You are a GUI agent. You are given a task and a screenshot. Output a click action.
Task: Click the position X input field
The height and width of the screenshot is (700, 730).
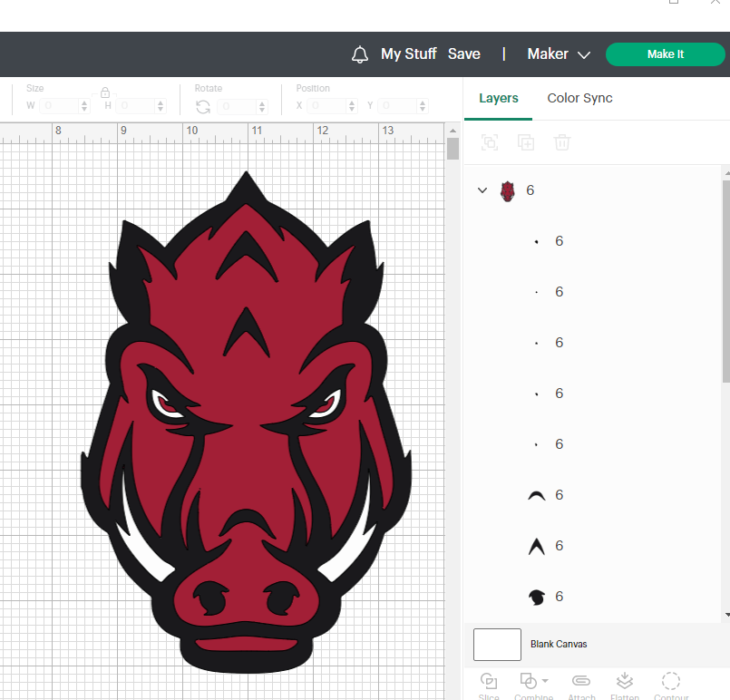[x=327, y=106]
